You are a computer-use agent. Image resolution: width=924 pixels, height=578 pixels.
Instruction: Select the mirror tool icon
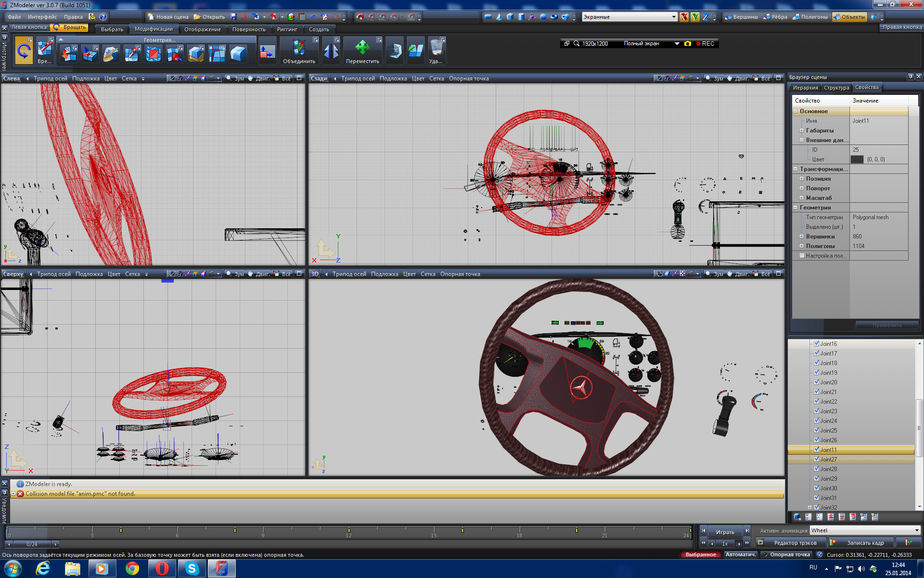click(331, 51)
